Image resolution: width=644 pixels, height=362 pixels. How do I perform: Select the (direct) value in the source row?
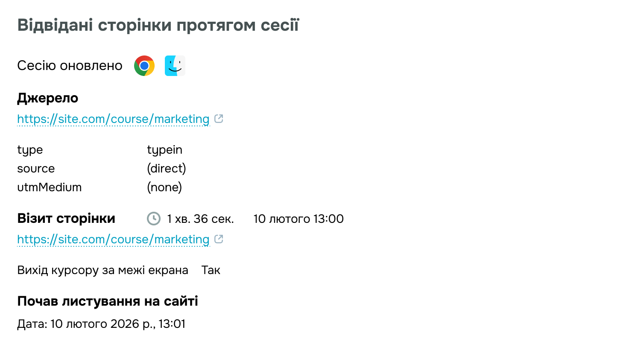click(167, 168)
